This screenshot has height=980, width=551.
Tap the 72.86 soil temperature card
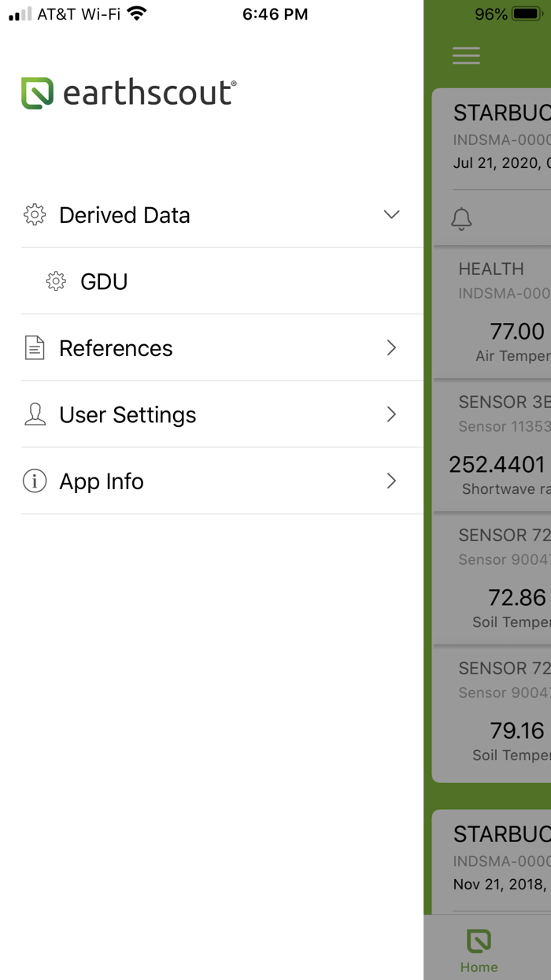493,580
